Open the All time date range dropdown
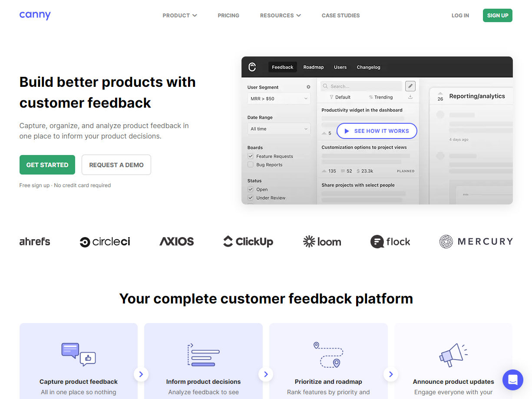Screen dimensions: 532x399 (279, 129)
